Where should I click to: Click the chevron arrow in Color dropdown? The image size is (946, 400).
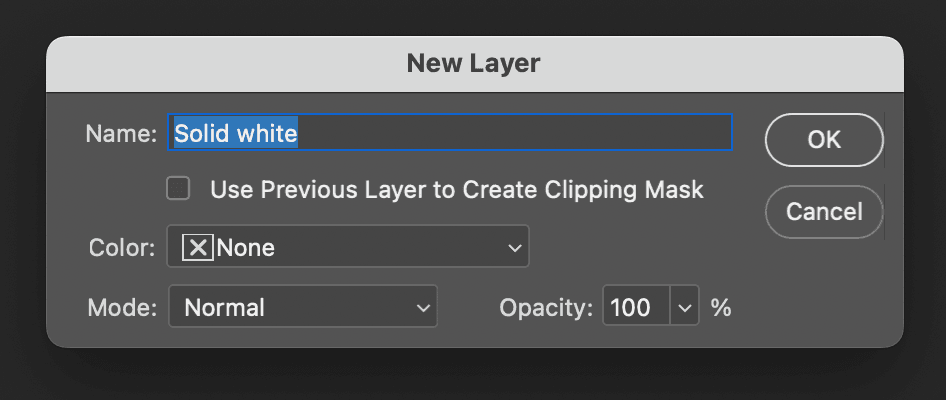(514, 247)
